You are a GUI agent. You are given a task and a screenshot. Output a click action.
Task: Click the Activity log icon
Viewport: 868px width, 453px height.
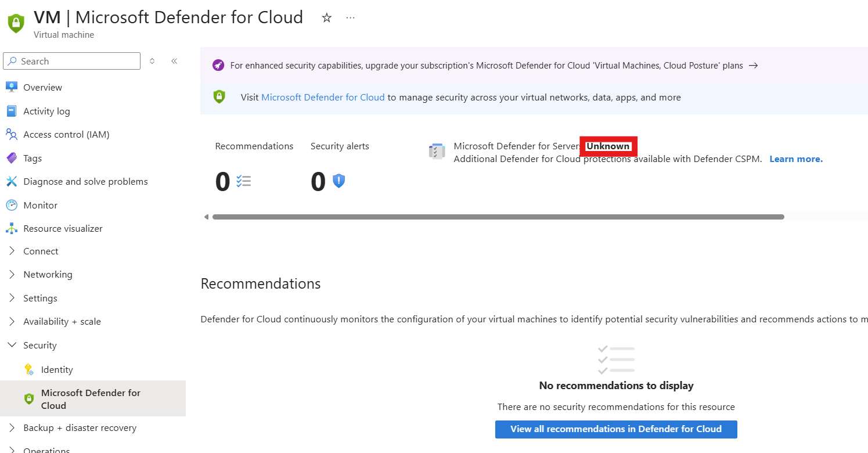click(12, 111)
